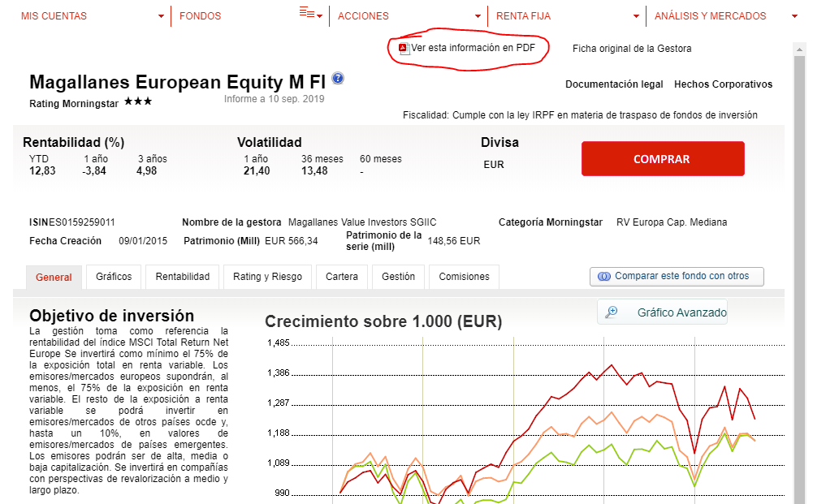Image resolution: width=813 pixels, height=504 pixels.
Task: Click the vertical page scrollbar
Action: (799, 280)
